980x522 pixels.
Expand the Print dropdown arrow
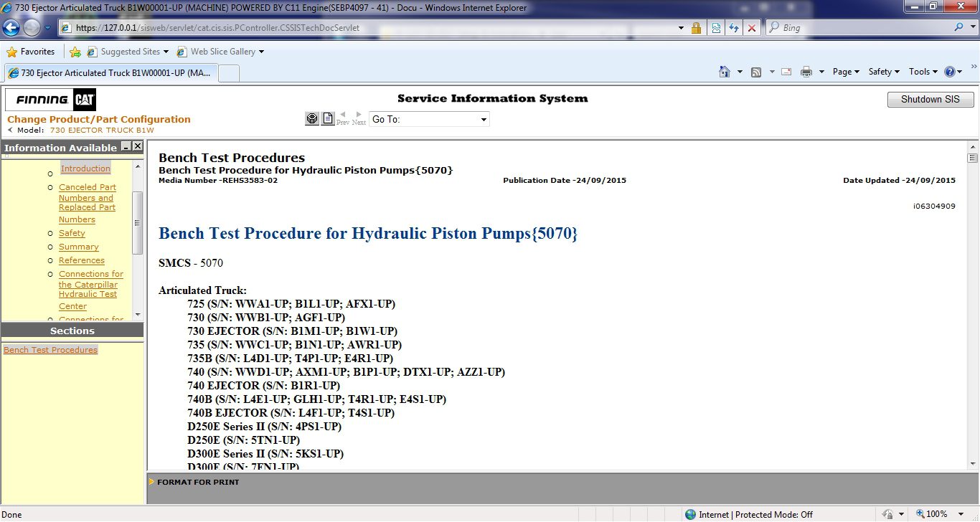[x=821, y=72]
